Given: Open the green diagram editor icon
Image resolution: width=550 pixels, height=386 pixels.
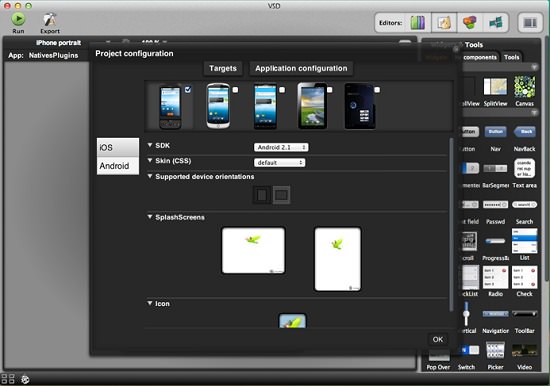Looking at the screenshot, I should click(496, 23).
